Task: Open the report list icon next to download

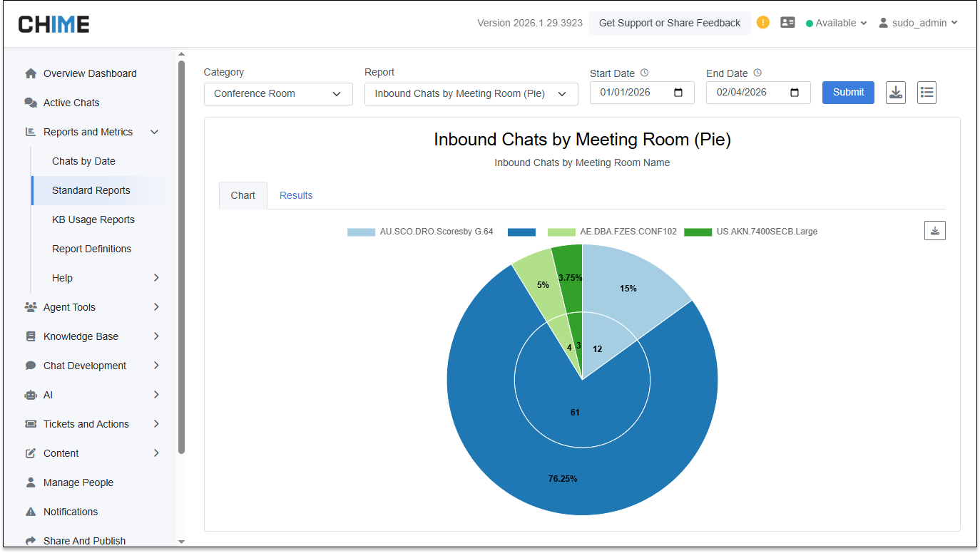Action: point(927,92)
